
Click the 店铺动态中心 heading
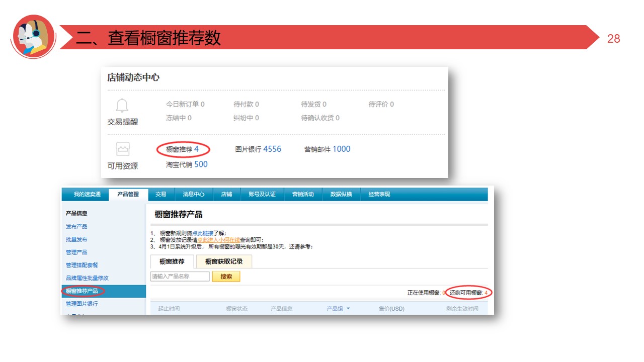[x=133, y=77]
